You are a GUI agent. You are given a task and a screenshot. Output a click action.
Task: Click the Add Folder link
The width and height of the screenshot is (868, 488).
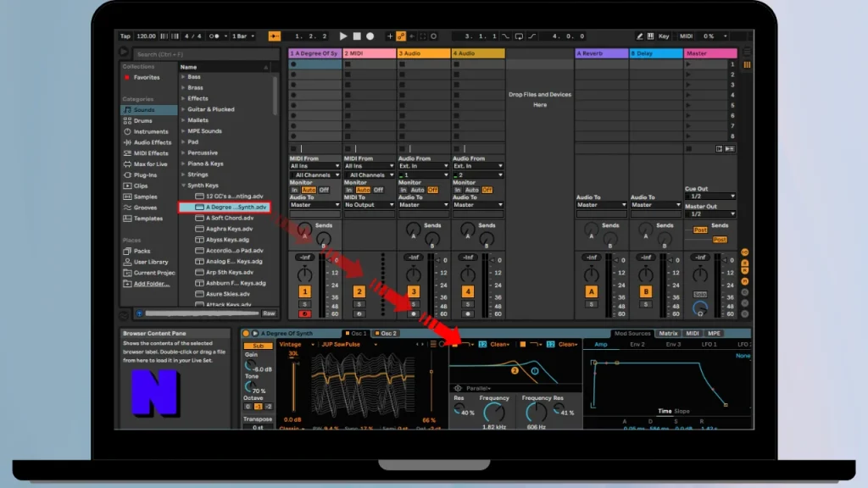click(x=151, y=284)
